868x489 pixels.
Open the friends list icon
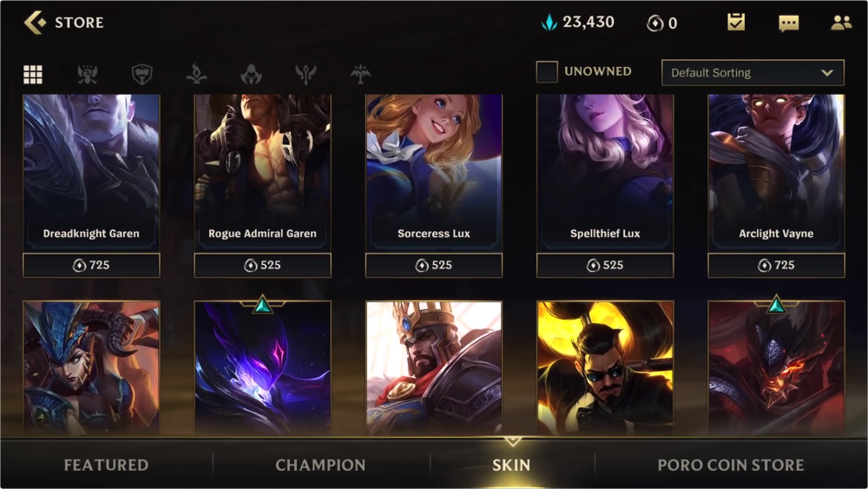(841, 23)
